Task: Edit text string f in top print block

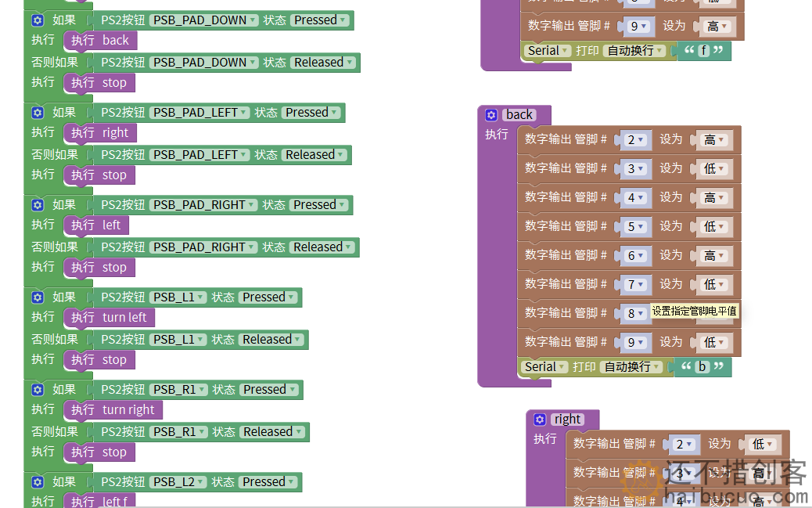Action: (x=704, y=51)
